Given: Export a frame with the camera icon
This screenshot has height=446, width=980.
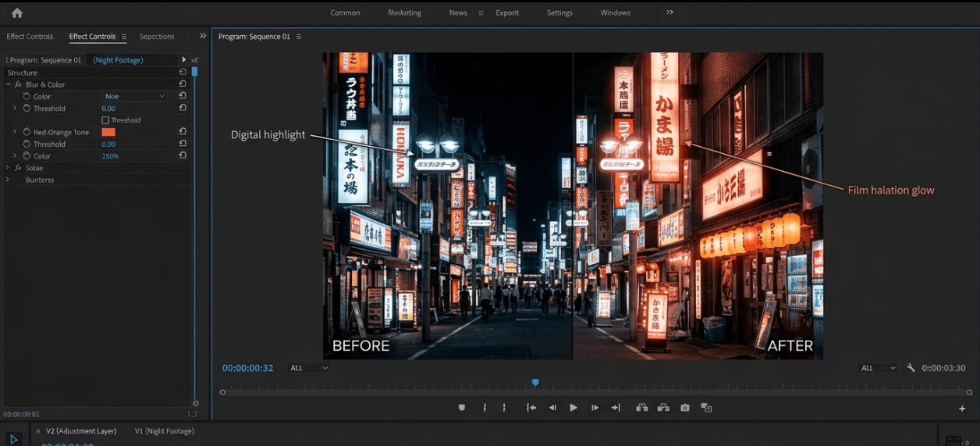Looking at the screenshot, I should point(684,408).
